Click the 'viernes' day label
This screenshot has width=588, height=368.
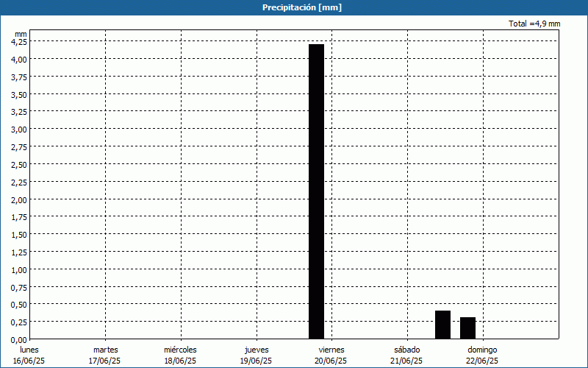[331, 350]
